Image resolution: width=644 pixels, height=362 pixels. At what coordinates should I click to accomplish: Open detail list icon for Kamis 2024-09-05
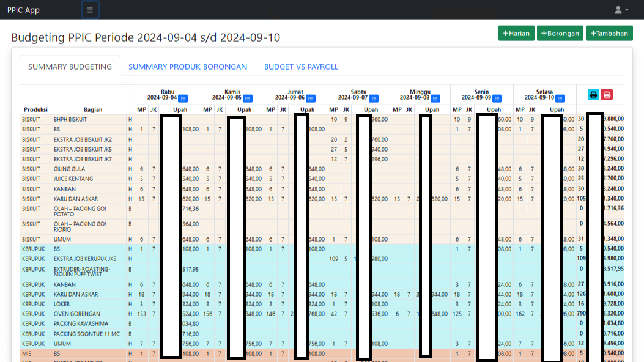coord(248,98)
